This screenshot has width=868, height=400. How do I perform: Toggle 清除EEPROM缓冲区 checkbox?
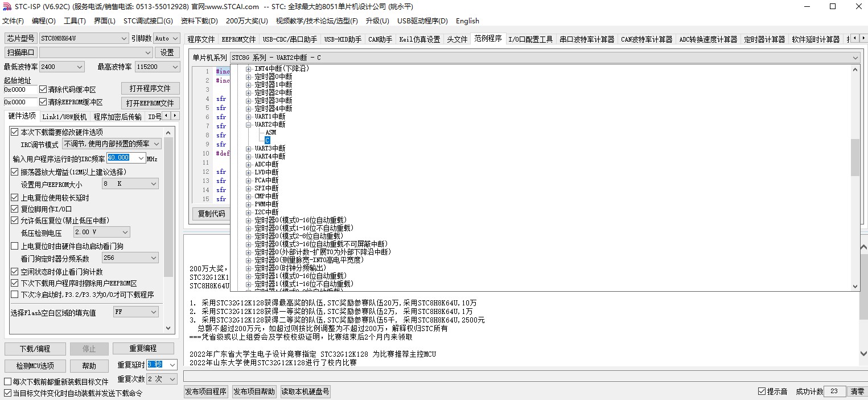43,102
